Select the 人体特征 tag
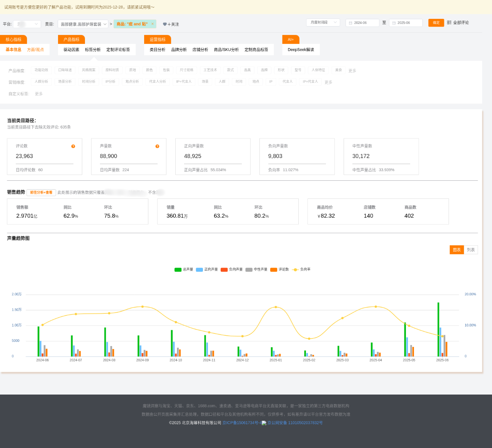492x448 pixels. point(318,70)
